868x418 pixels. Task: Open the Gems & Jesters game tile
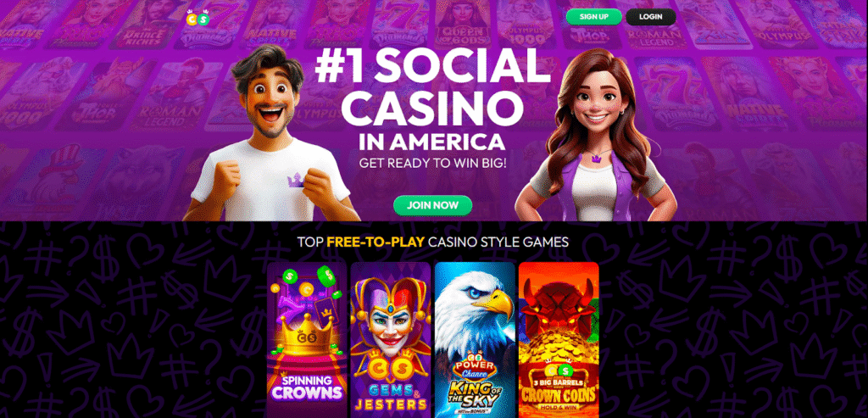(x=390, y=340)
